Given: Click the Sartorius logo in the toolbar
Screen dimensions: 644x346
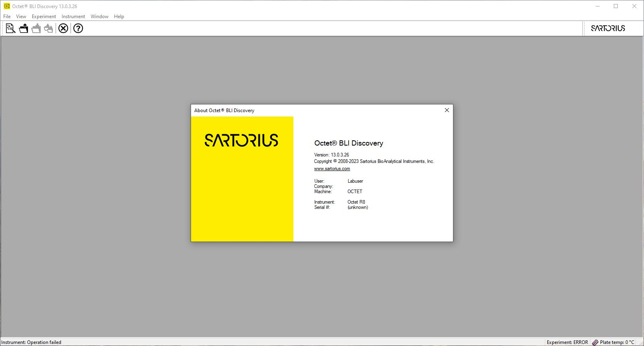Looking at the screenshot, I should point(608,28).
